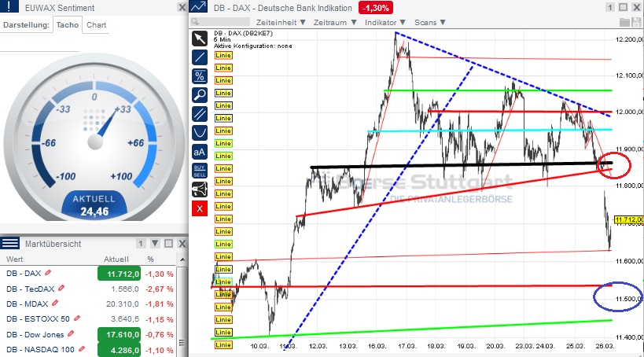Edit DB - DAX via its pencil icon

[48, 273]
